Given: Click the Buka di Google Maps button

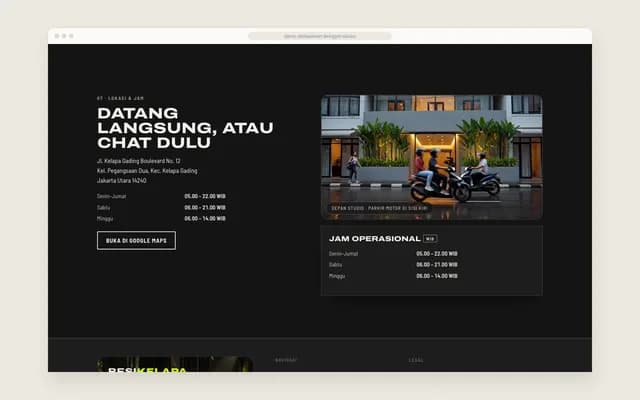Looking at the screenshot, I should (x=136, y=240).
